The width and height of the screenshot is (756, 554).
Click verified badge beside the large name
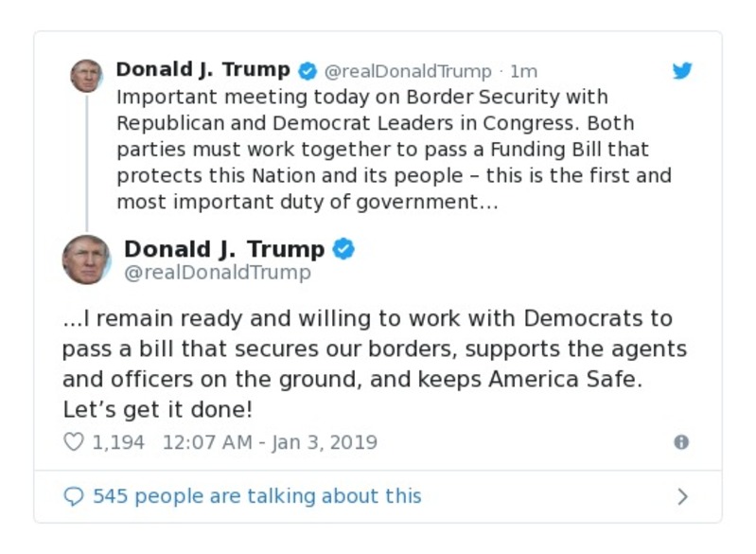coord(343,249)
